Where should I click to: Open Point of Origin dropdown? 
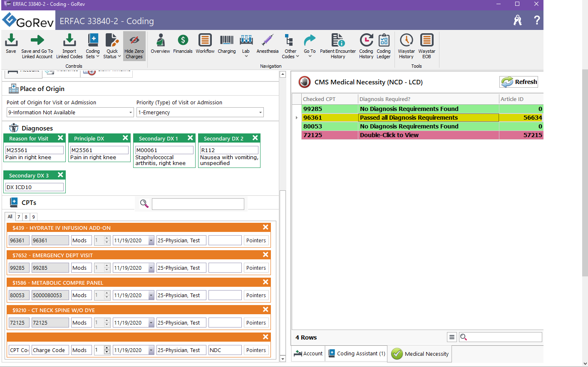click(130, 113)
